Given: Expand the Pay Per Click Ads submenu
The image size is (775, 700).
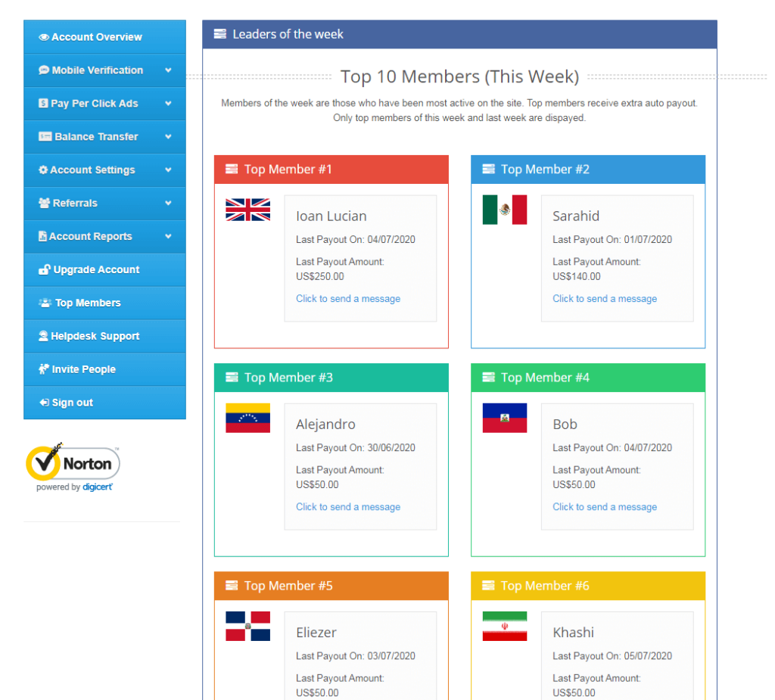Looking at the screenshot, I should point(168,104).
